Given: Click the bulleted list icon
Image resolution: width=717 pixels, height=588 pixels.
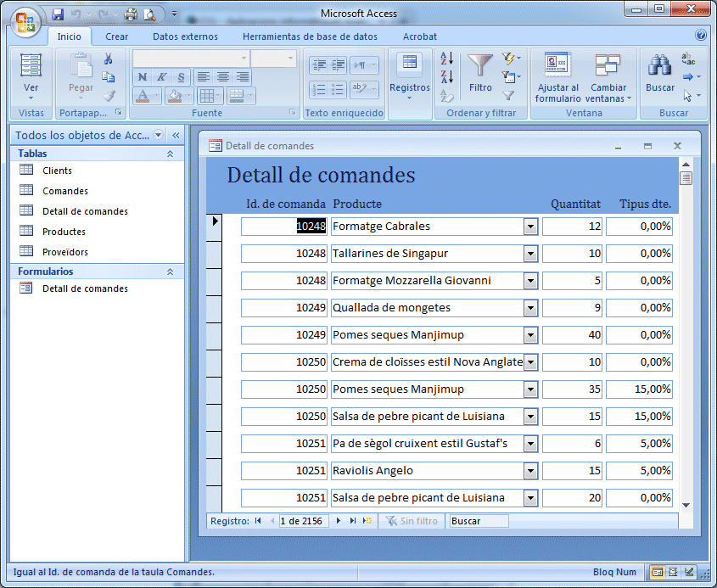Looking at the screenshot, I should (338, 89).
